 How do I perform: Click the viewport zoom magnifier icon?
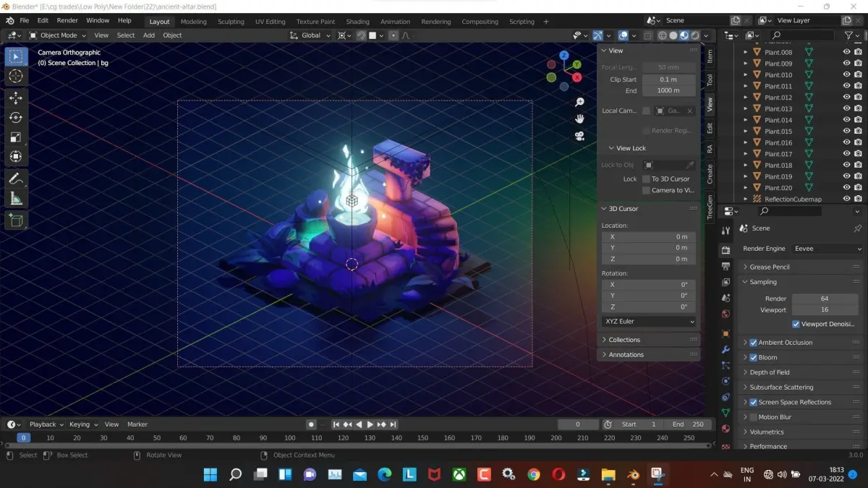(579, 103)
